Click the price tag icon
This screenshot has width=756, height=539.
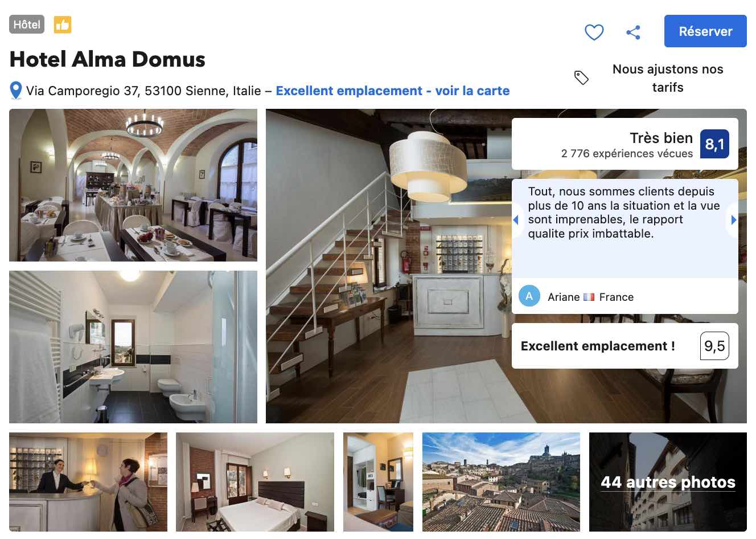click(x=581, y=78)
